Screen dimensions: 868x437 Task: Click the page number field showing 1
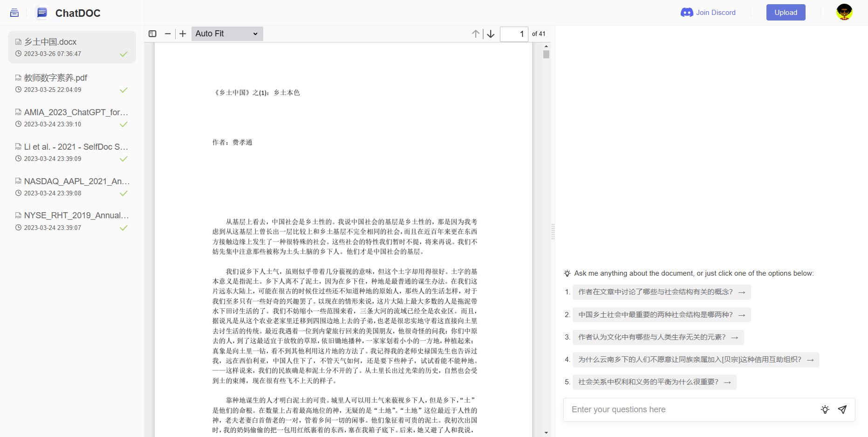coord(514,34)
